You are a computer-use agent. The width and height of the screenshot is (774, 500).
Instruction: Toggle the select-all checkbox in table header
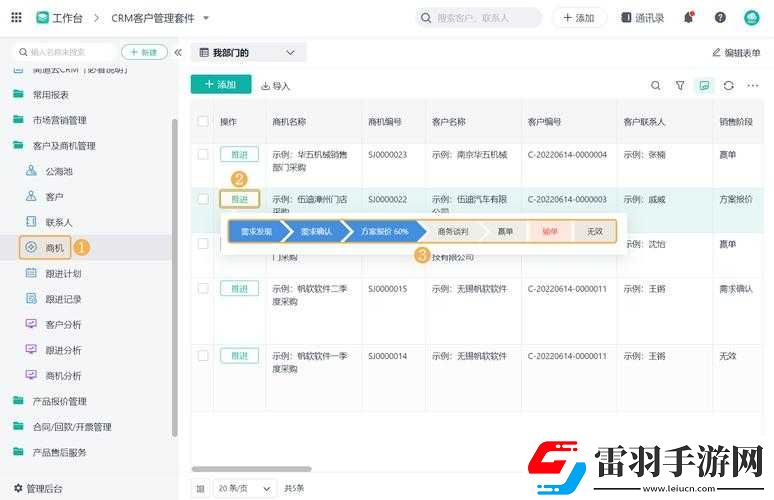(x=203, y=121)
